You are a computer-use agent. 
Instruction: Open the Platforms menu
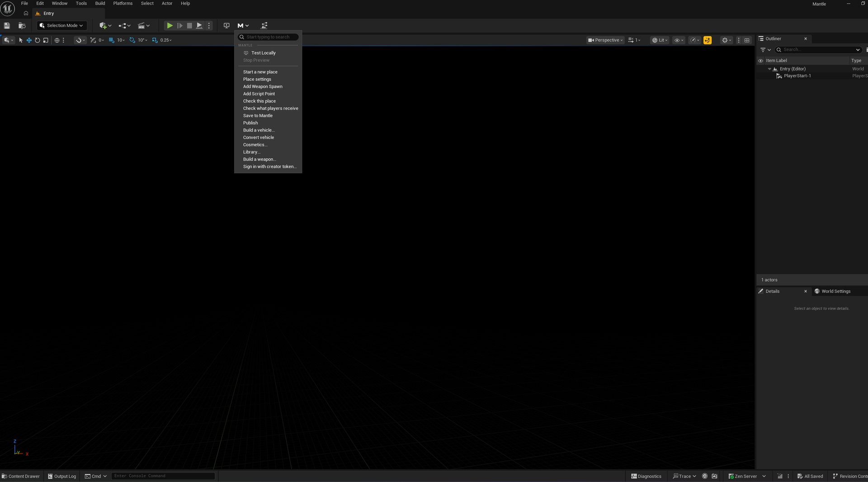point(123,4)
